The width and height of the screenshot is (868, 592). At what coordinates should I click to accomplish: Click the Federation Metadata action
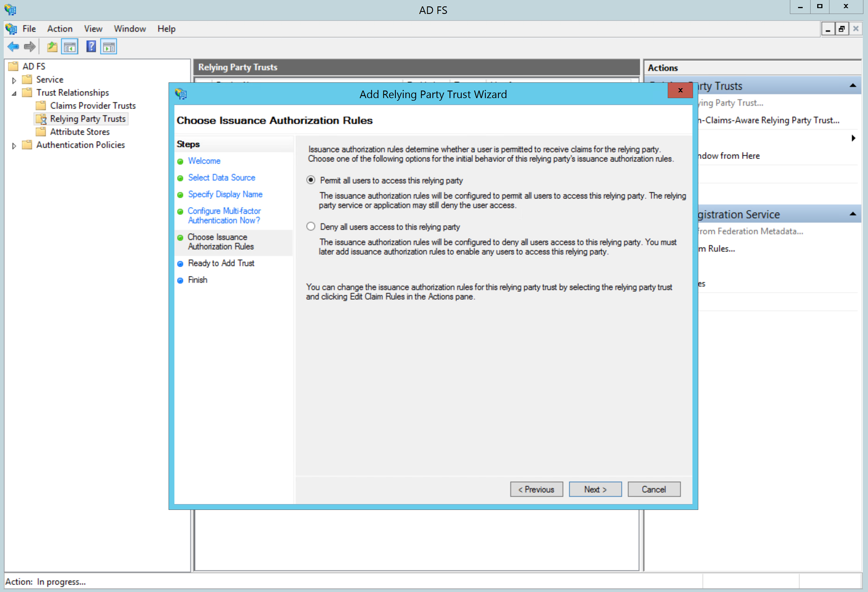click(x=751, y=232)
